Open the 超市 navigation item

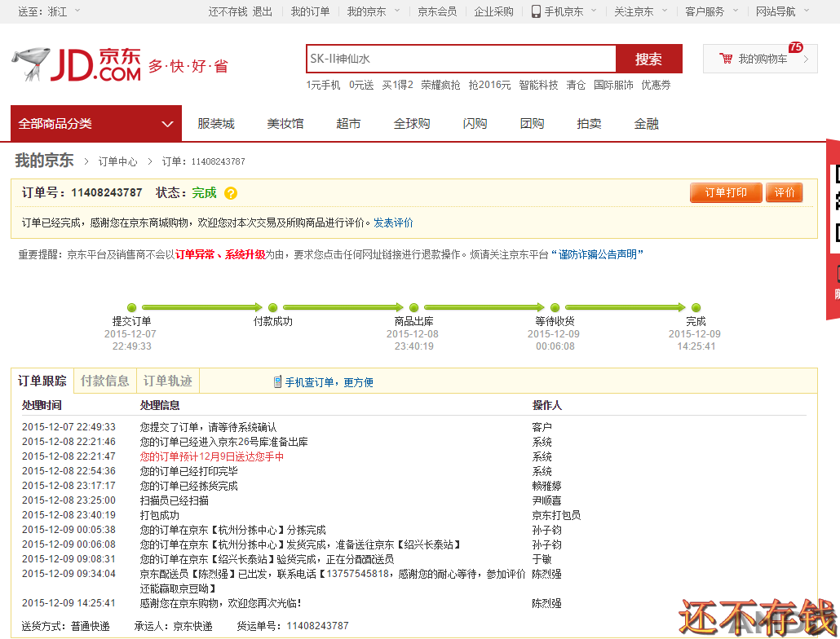pyautogui.click(x=348, y=124)
